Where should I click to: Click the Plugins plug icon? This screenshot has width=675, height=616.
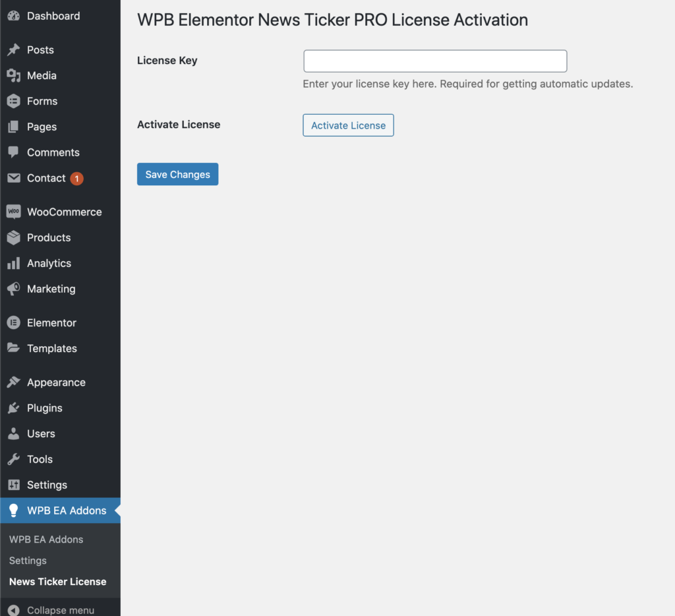(13, 408)
